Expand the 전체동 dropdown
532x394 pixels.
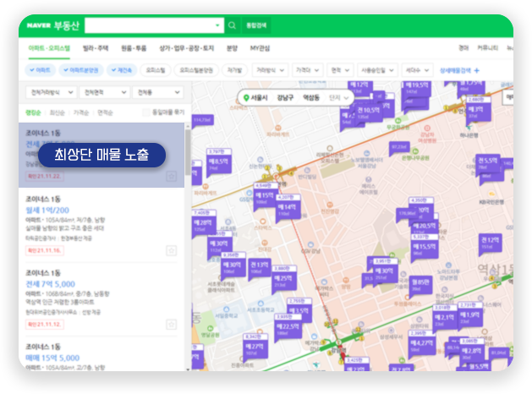pyautogui.click(x=158, y=92)
